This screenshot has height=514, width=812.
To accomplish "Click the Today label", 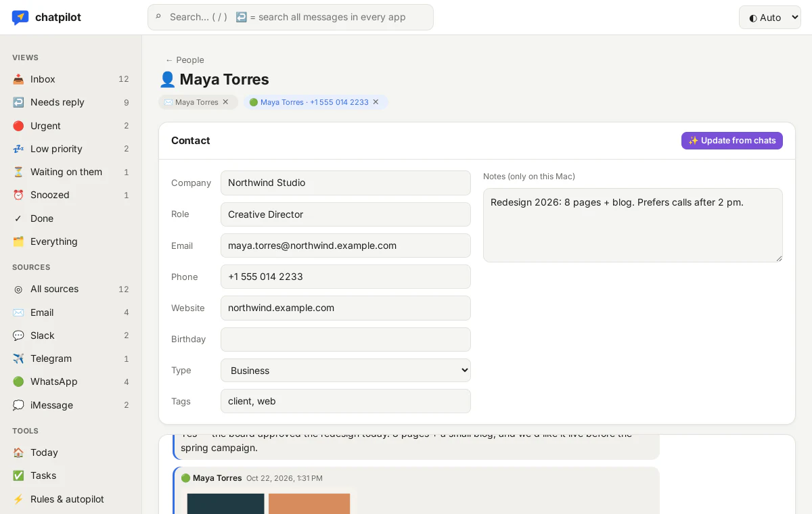I will pos(44,452).
